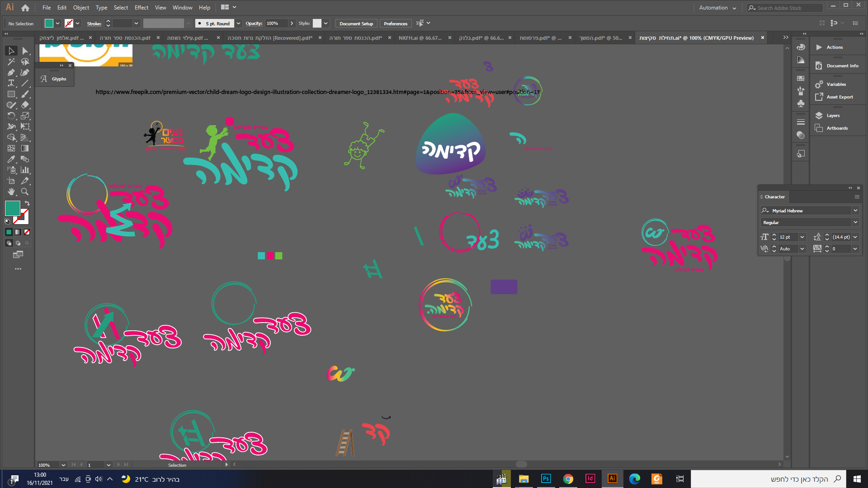Select the Type tool
The height and width of the screenshot is (488, 868).
11,84
